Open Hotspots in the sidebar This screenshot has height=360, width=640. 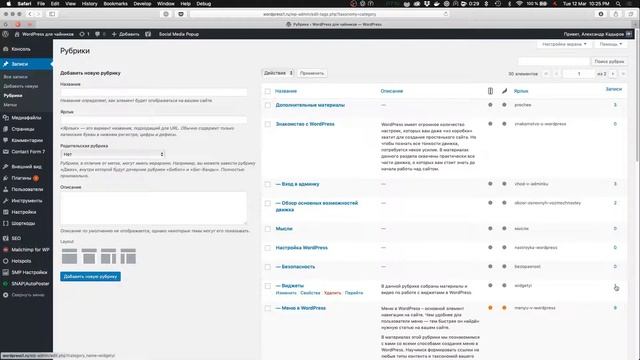pos(21,261)
